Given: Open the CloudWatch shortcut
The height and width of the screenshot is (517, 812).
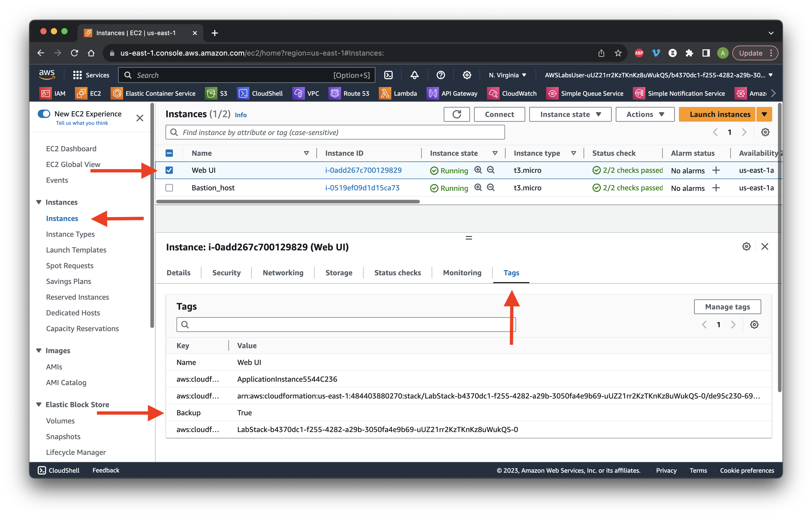Looking at the screenshot, I should click(x=512, y=94).
